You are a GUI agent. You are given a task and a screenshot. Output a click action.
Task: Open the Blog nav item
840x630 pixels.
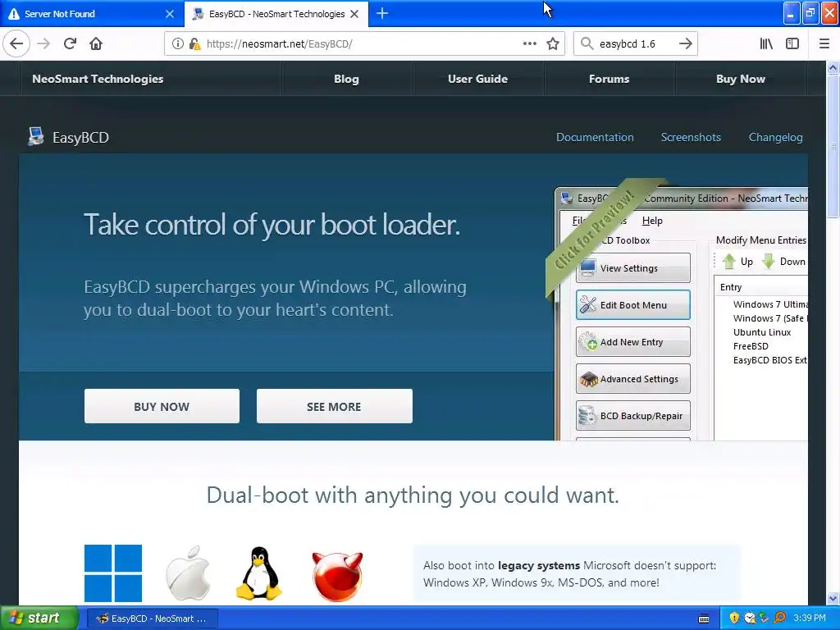pyautogui.click(x=347, y=79)
